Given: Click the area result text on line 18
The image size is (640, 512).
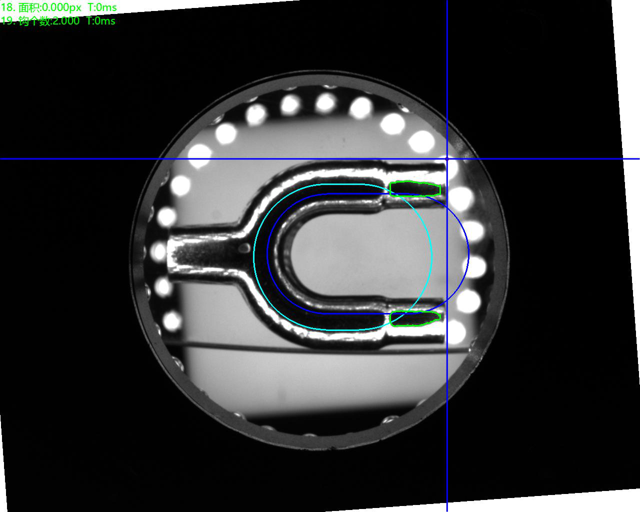Looking at the screenshot, I should pos(58,8).
